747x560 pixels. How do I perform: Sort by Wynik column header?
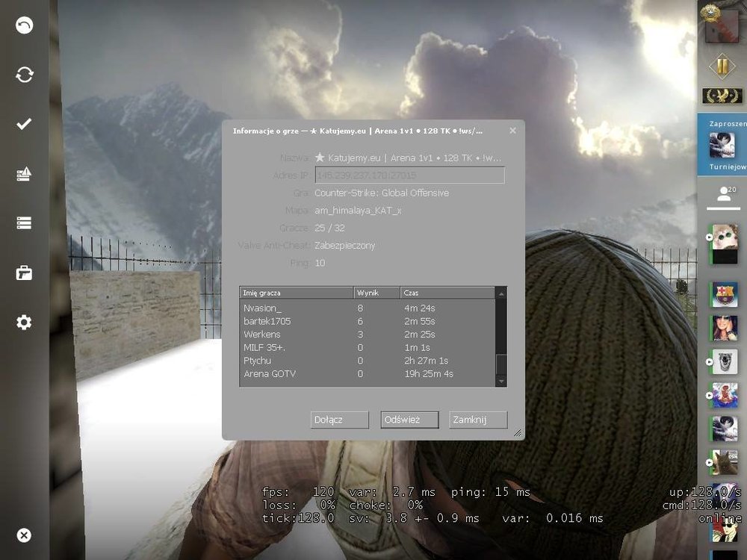point(376,293)
